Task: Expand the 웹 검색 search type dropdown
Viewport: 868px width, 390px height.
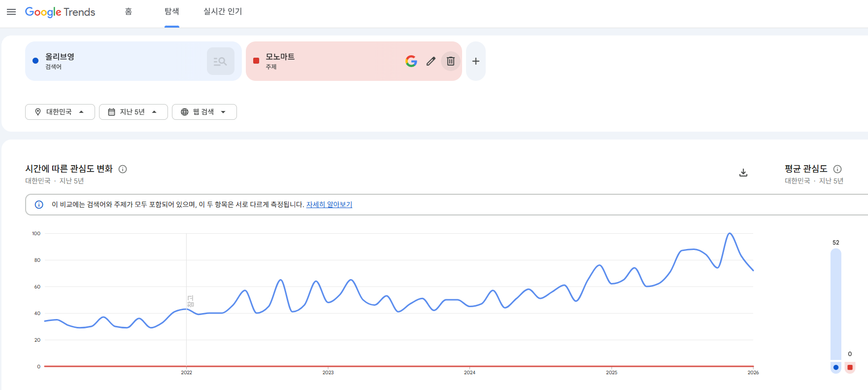Action: (x=204, y=112)
